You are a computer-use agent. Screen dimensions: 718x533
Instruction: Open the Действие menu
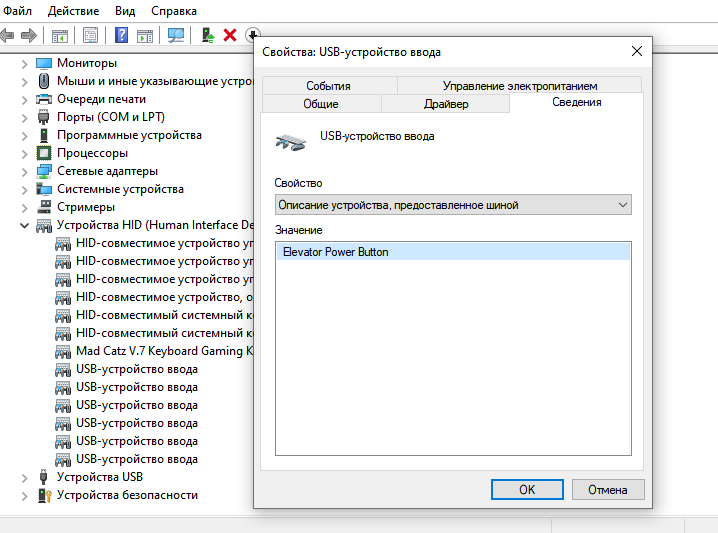[x=73, y=11]
